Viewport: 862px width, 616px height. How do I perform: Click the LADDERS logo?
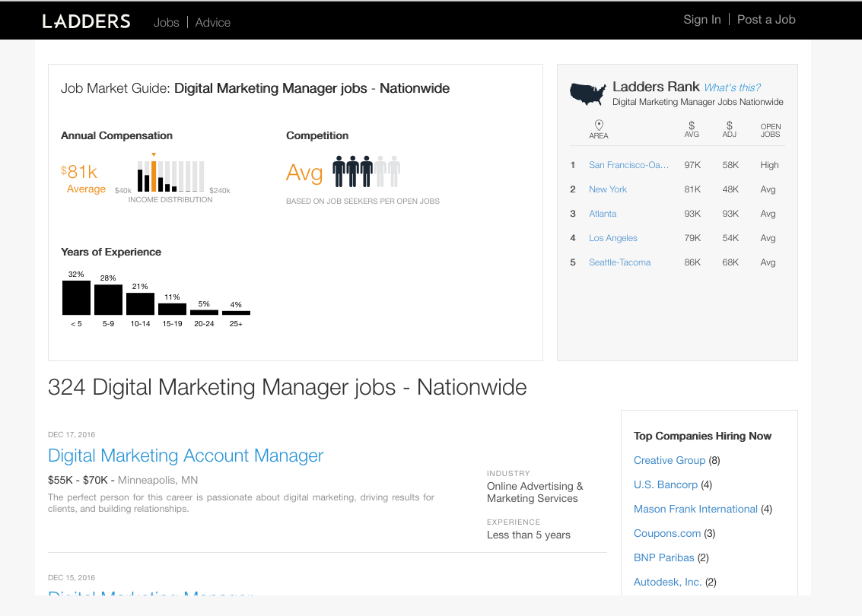coord(86,21)
